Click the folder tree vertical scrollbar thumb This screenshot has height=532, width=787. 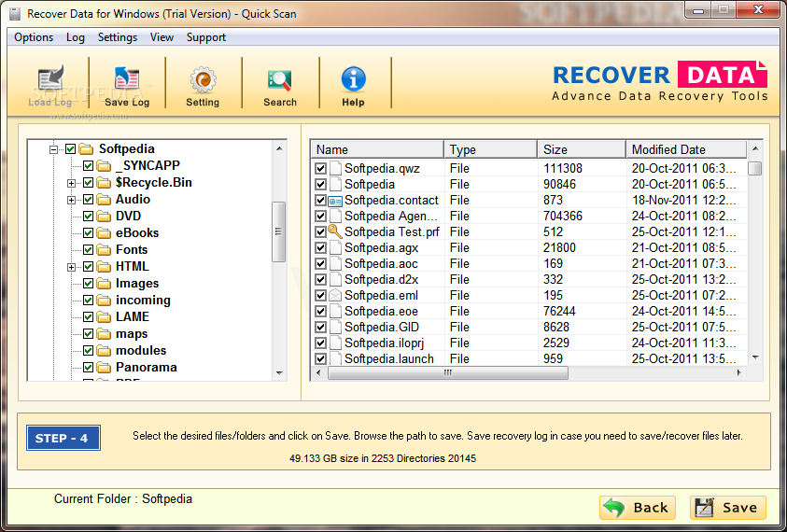click(278, 231)
